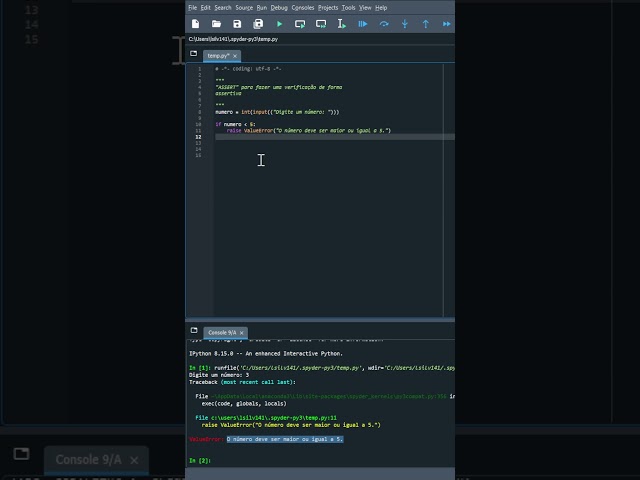Run current cell and advance to next
Screen dimensions: 640x480
click(x=321, y=24)
